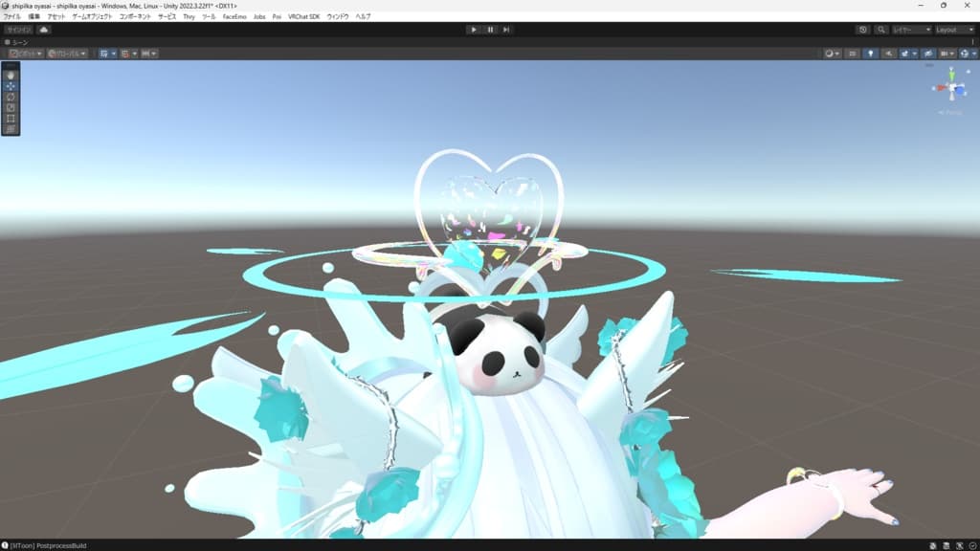Open the Layout dropdown
This screenshot has width=980, height=551.
(954, 30)
